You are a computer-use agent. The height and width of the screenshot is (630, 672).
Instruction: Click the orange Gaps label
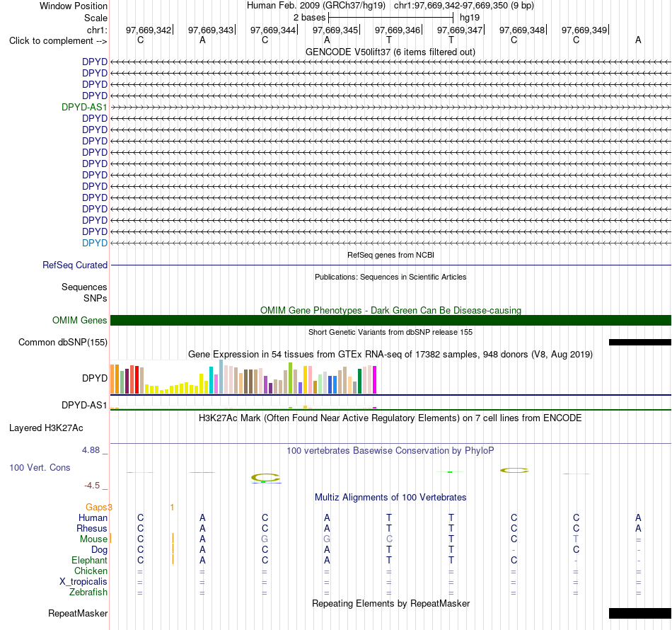[96, 508]
